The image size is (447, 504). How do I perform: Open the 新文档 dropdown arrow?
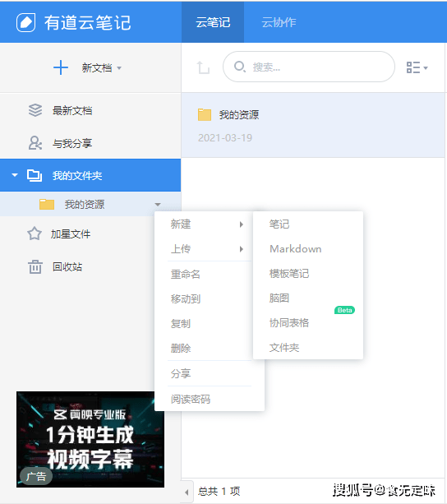(119, 68)
